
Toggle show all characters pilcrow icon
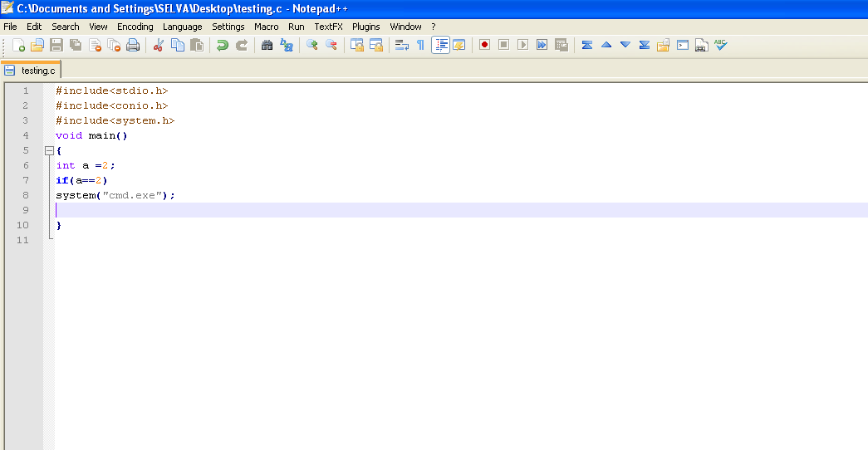421,45
